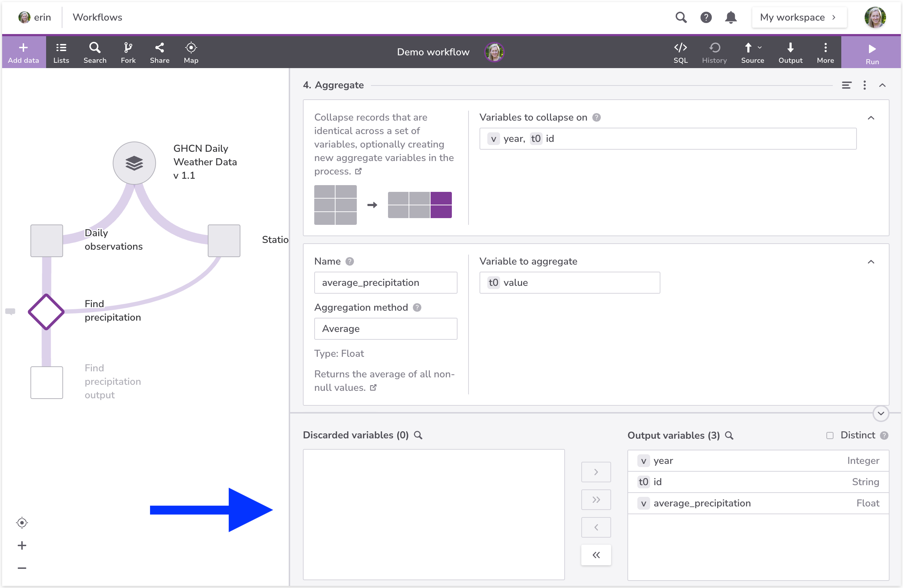
Task: Select the Daily observations table node
Action: click(47, 241)
